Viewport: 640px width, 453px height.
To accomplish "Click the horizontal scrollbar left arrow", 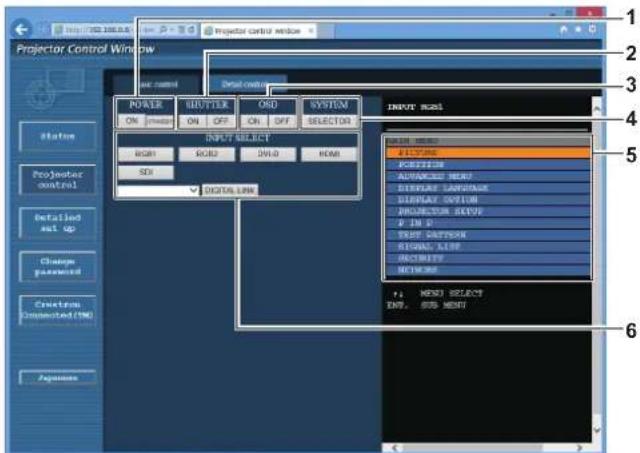I will 394,448.
